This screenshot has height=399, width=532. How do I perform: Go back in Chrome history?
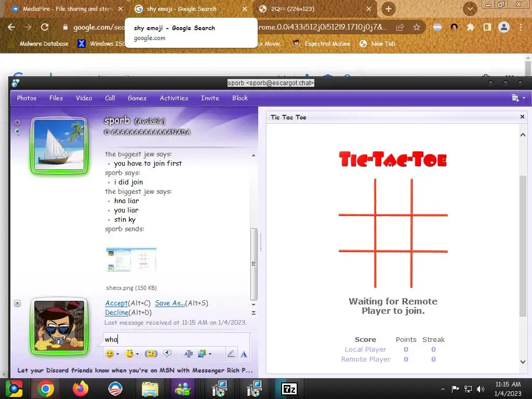(x=11, y=27)
